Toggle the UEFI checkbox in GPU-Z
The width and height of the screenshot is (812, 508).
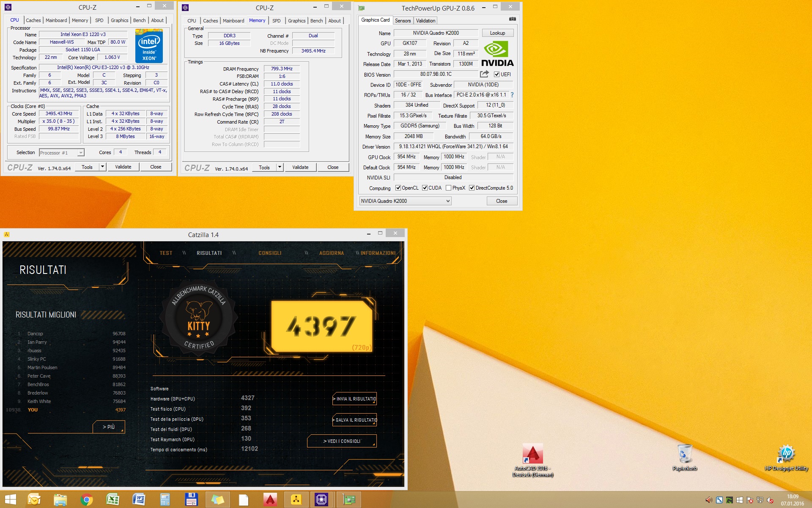point(497,74)
